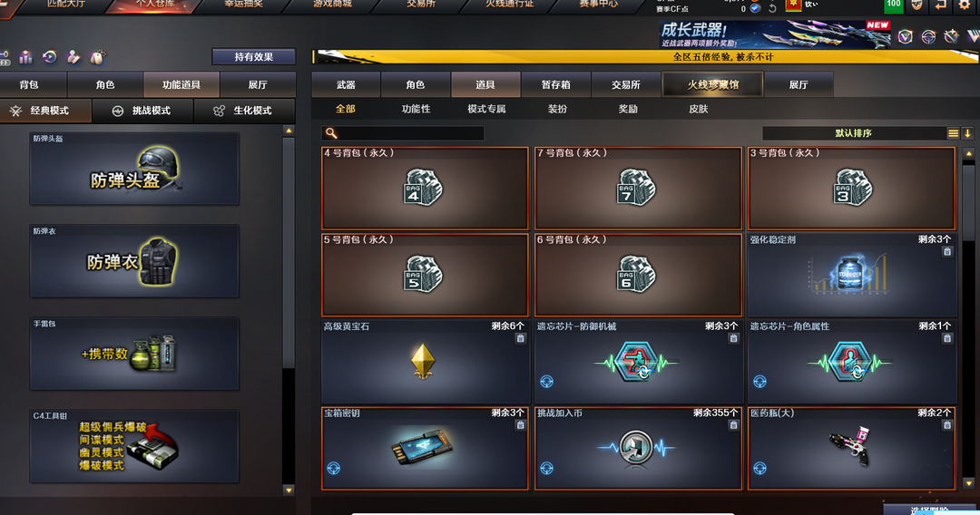Click the refresh arrow beside 赛季CF点
Screen dimensions: 980x515
coord(772,8)
